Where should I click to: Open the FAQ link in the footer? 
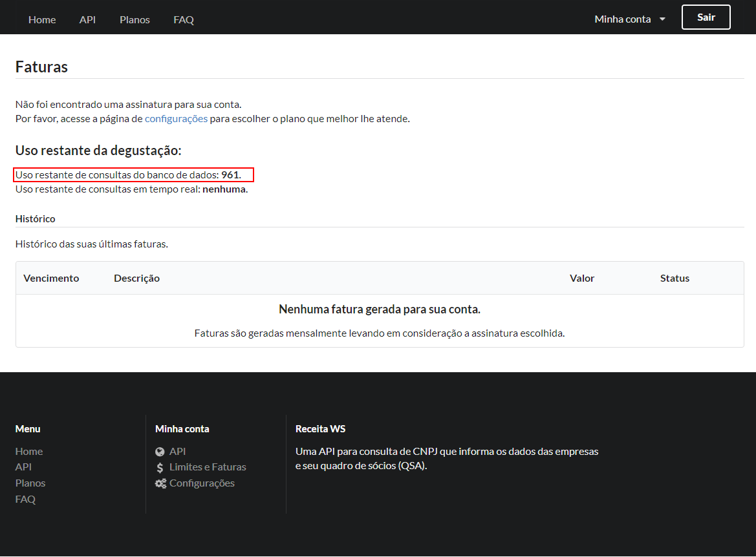pos(25,499)
